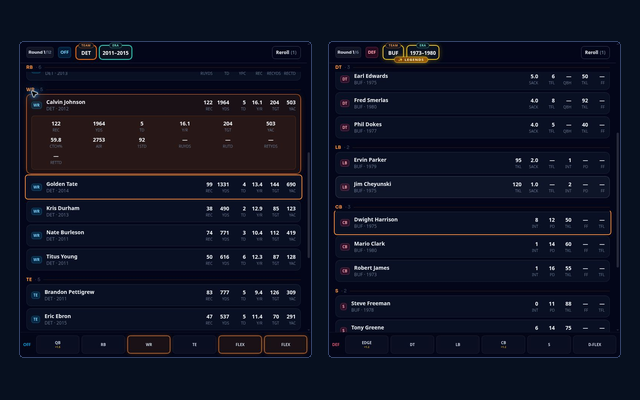Select the DT roster slot
The width and height of the screenshot is (640, 400).
click(412, 344)
